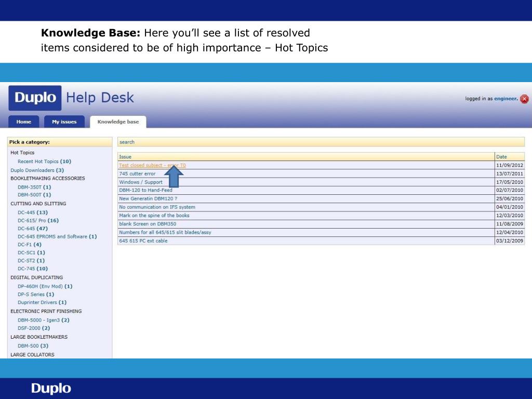Click the CUTTING AND SLITTING heading
The width and height of the screenshot is (532, 399).
tap(38, 204)
